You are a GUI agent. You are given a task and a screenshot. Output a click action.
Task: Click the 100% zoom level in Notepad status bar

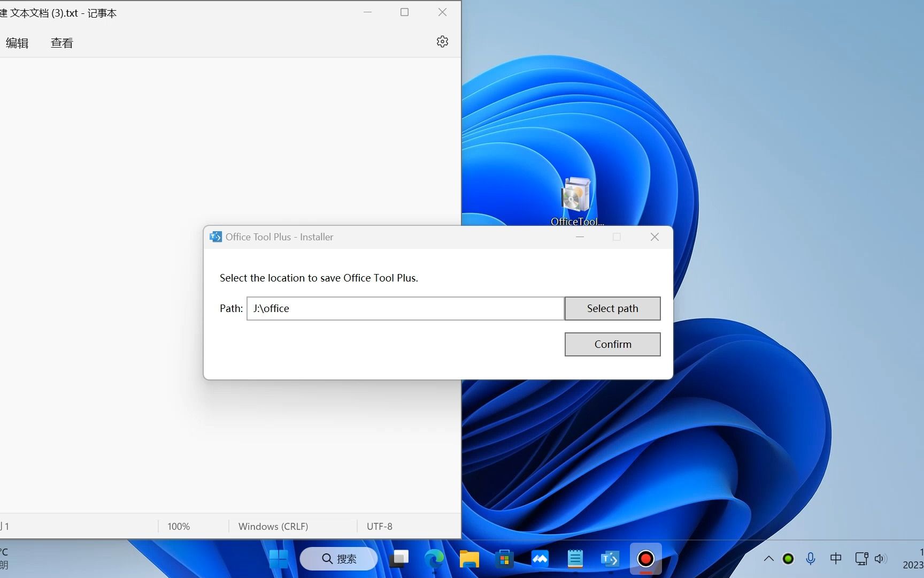tap(179, 527)
